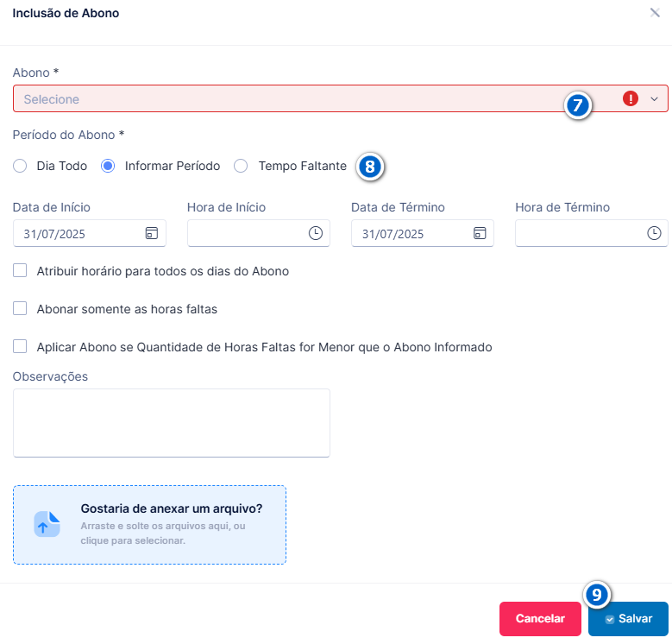The width and height of the screenshot is (672, 644).
Task: Focus the Hora de Término field
Action: (x=592, y=233)
